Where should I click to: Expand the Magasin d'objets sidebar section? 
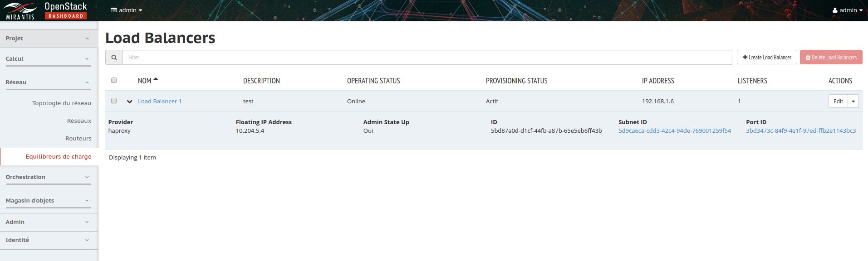(49, 201)
